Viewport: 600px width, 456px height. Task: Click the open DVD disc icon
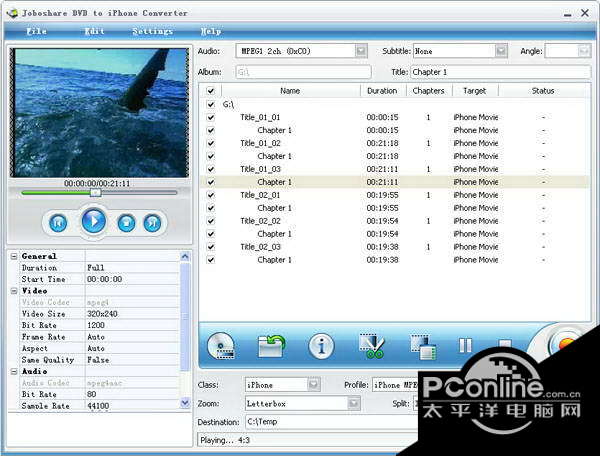(221, 347)
